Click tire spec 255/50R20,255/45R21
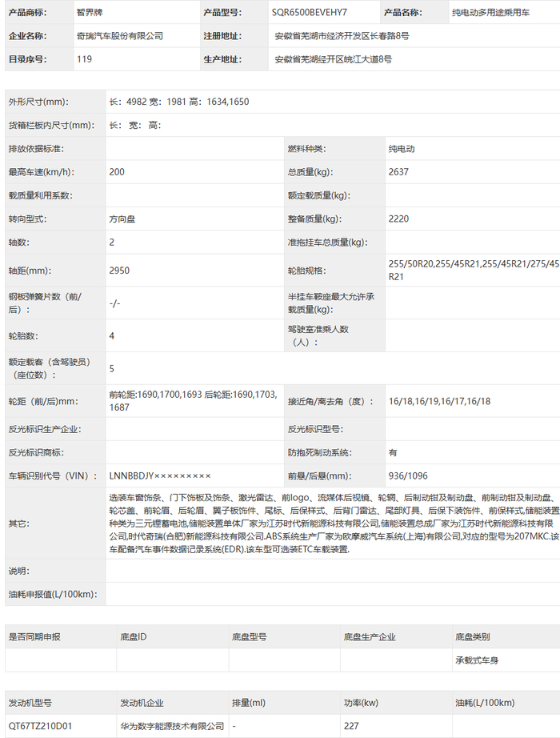This screenshot has width=560, height=738. point(434,264)
